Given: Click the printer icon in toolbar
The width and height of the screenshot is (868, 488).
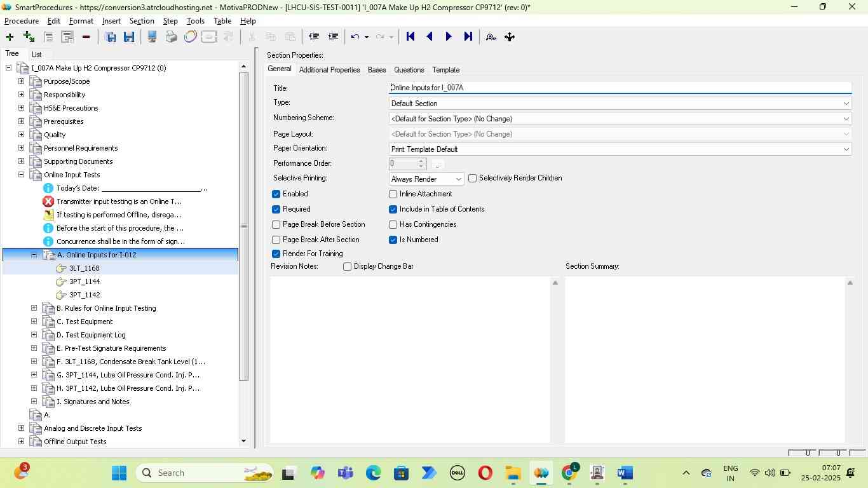Looking at the screenshot, I should [x=171, y=37].
